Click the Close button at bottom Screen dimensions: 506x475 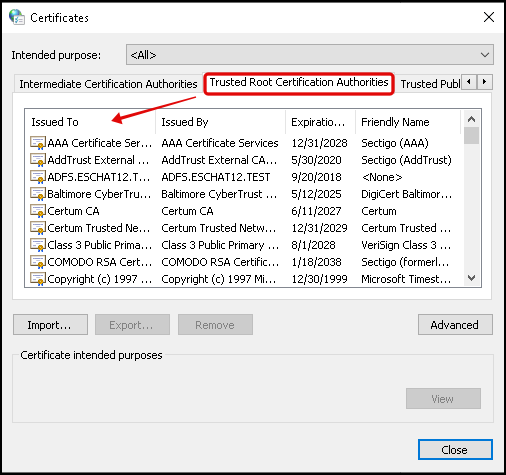tap(455, 450)
